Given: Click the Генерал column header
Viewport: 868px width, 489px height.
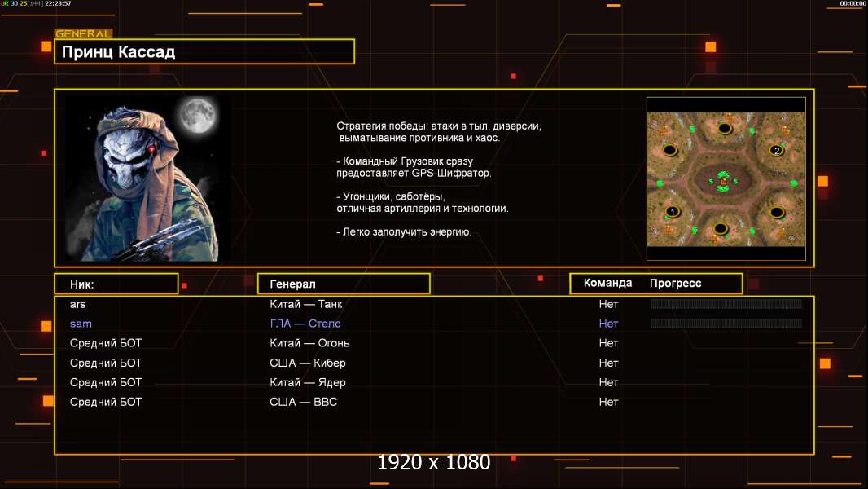Looking at the screenshot, I should pyautogui.click(x=344, y=284).
